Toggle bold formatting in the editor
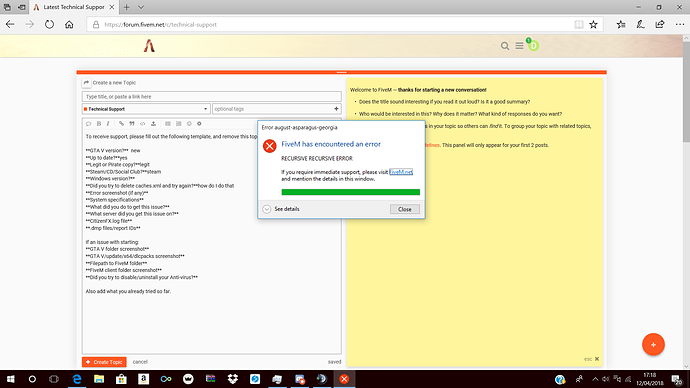 [x=99, y=124]
